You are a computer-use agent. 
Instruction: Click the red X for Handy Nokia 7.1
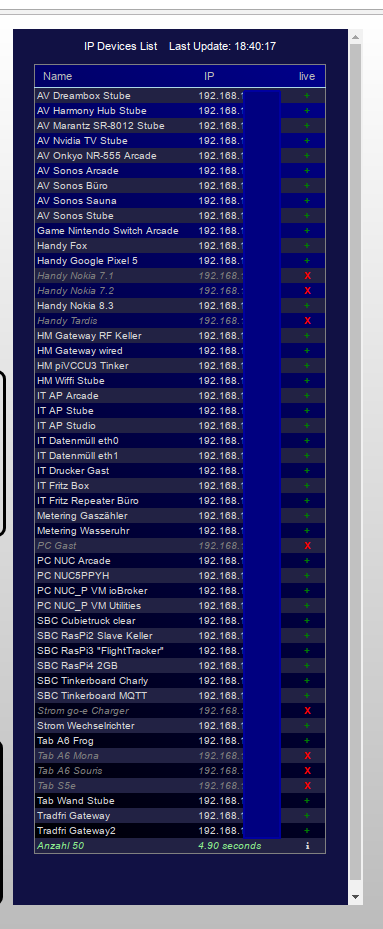307,276
